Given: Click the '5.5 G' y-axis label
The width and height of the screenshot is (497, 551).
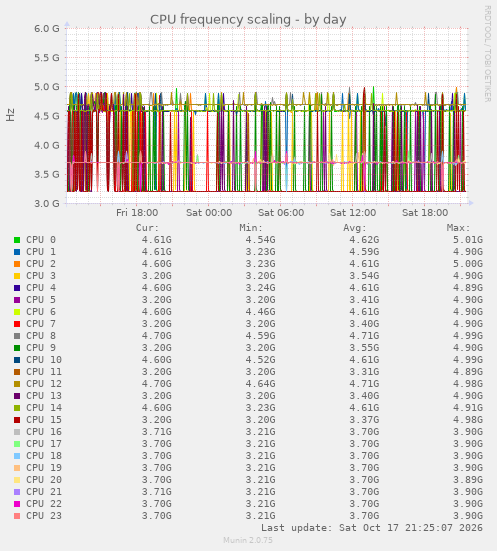Looking at the screenshot, I should 47,58.
